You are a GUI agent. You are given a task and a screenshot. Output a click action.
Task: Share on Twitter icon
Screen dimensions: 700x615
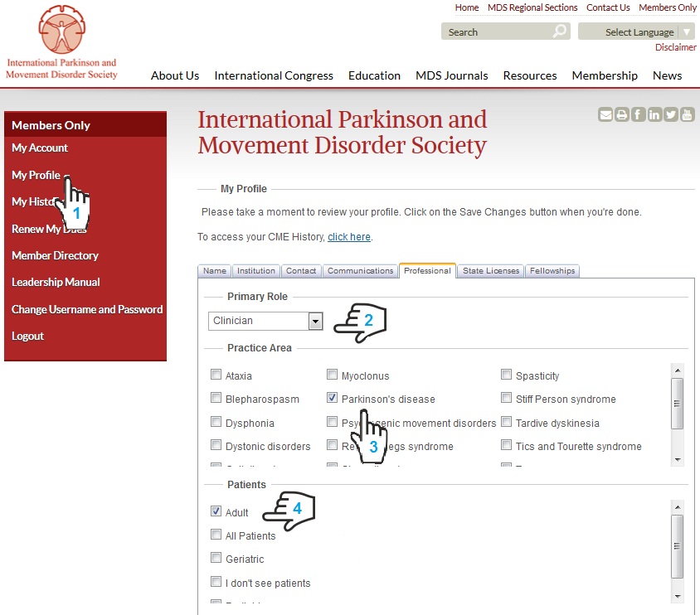pos(670,114)
